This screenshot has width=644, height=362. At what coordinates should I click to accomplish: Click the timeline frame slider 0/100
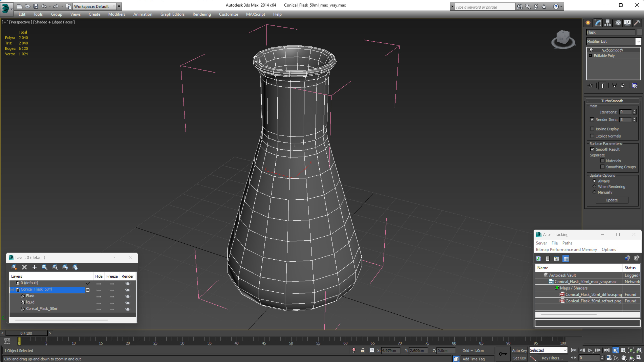pos(26,333)
